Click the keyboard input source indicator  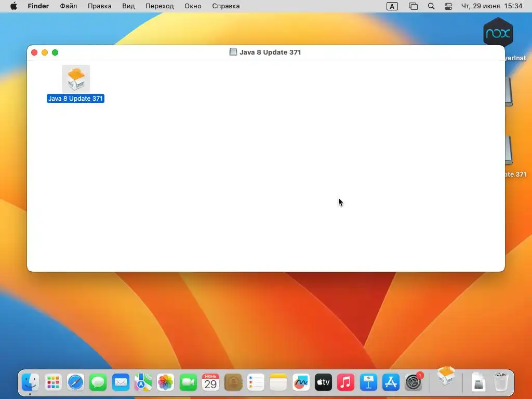392,6
